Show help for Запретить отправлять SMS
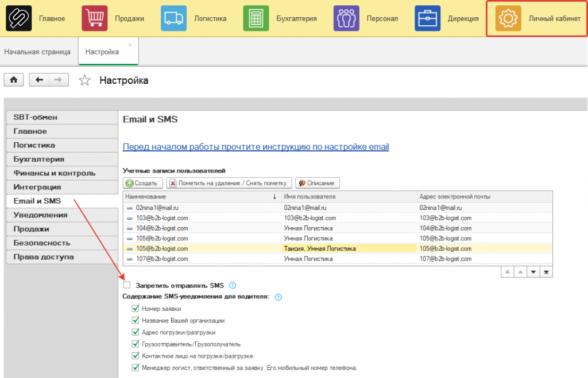Screen dimensions: 588x378 coord(233,286)
